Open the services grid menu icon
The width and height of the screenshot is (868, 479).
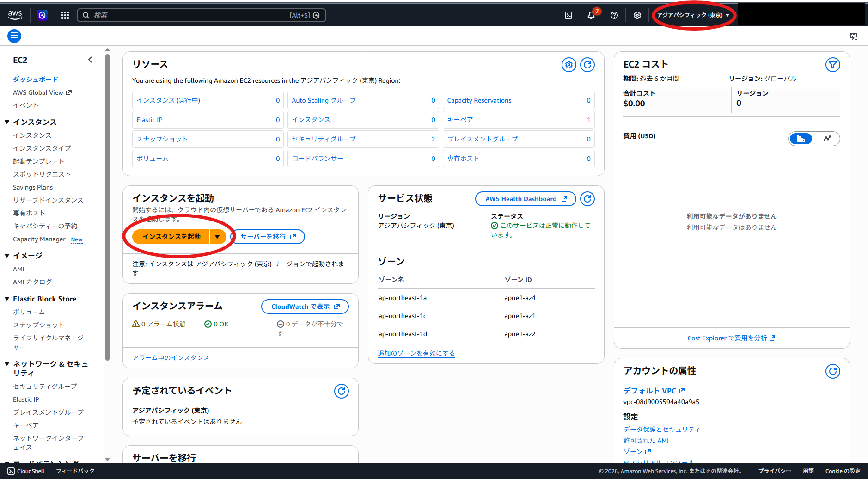point(65,15)
